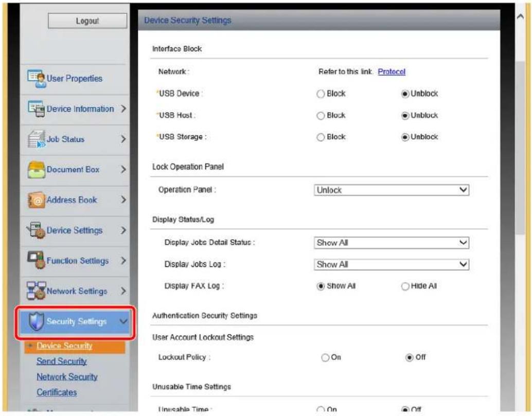Viewport: 532px width, 416px height.
Task: Open the Device Settings gear icon
Action: 37,230
